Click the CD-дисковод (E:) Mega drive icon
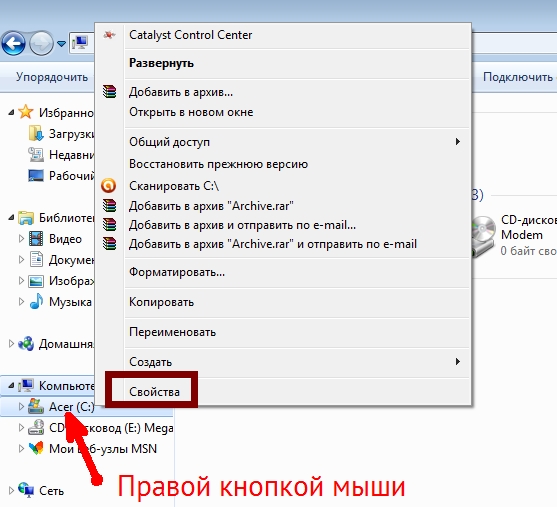This screenshot has width=557, height=507. pos(36,427)
